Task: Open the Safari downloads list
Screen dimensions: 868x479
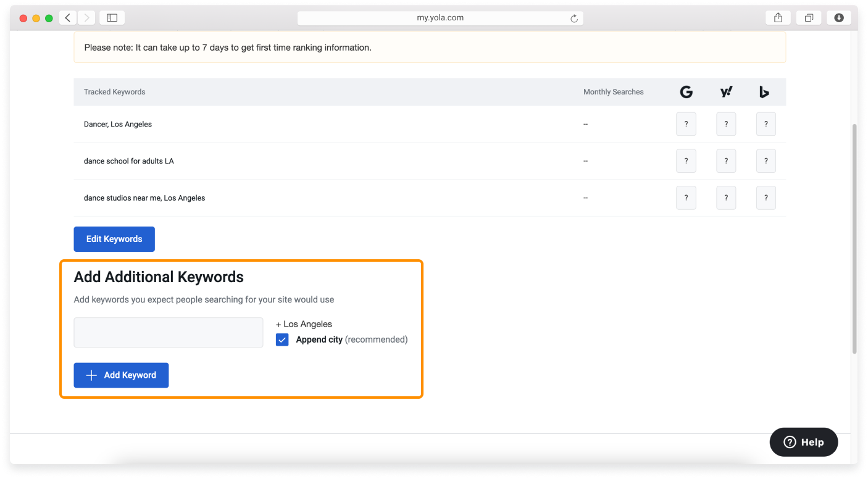Action: point(838,18)
